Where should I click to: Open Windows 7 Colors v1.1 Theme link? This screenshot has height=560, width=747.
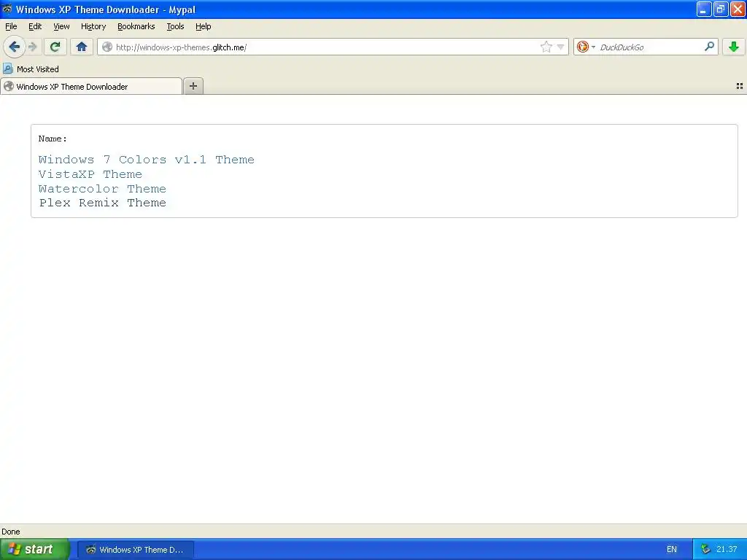point(146,160)
